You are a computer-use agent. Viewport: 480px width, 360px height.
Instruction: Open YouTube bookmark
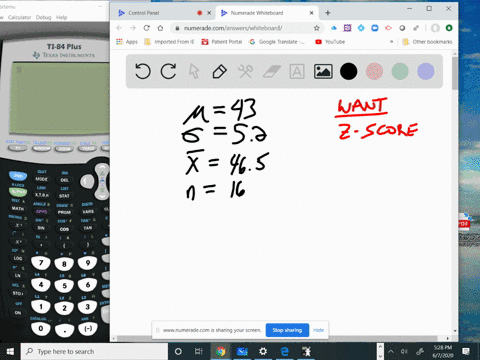coord(330,42)
